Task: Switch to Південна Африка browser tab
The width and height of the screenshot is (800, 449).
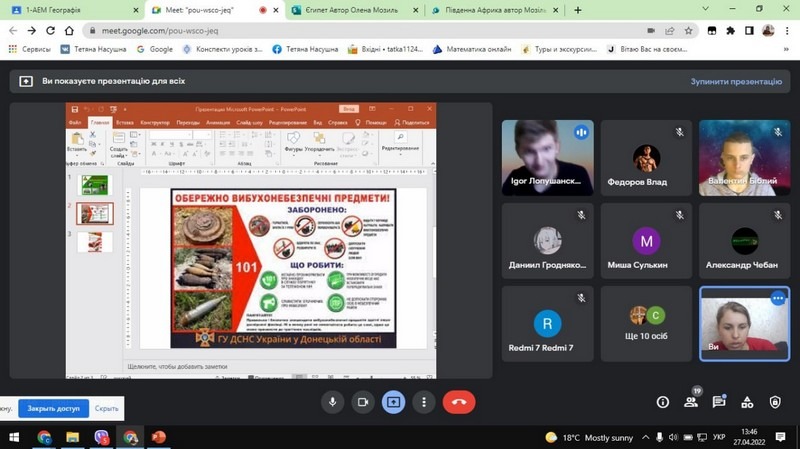Action: click(x=495, y=10)
